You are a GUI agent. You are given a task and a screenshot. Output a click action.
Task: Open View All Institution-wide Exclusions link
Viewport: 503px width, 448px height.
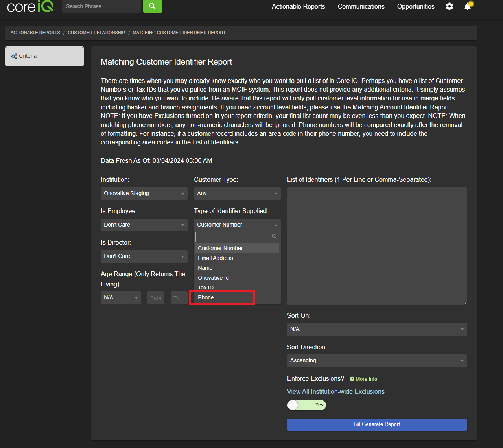336,392
